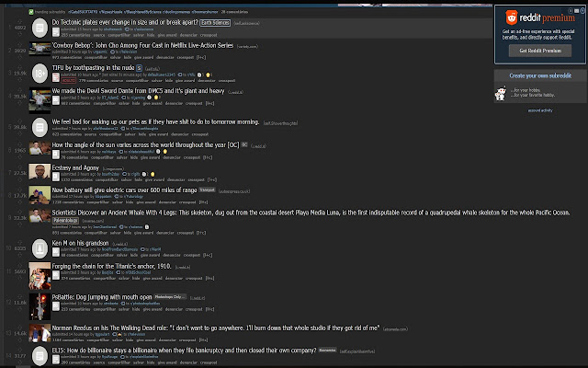Viewport: 588px width, 368px height.
Task: Open the account activity link
Action: tap(540, 110)
